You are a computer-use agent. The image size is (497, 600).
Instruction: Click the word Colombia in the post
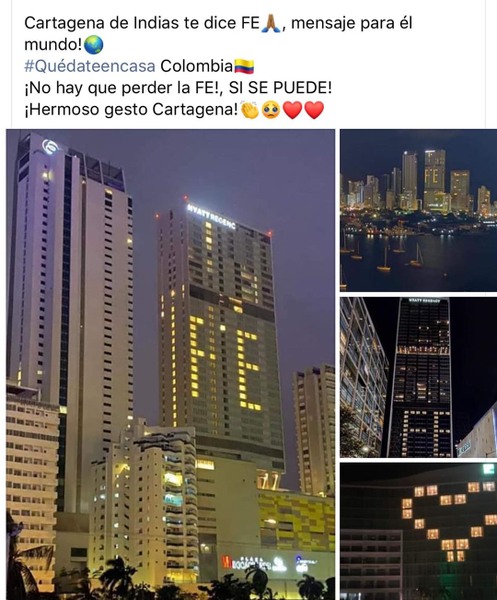click(197, 66)
